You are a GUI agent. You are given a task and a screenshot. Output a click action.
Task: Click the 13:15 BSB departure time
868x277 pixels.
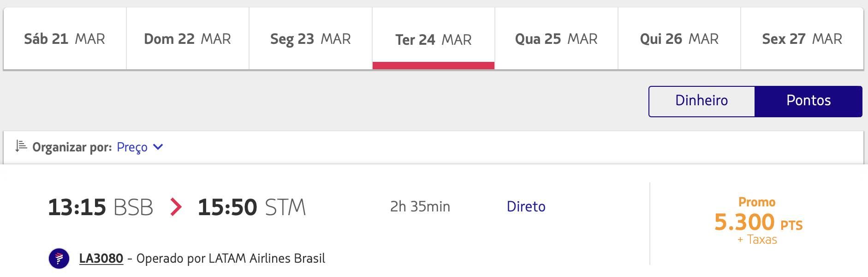tap(101, 207)
